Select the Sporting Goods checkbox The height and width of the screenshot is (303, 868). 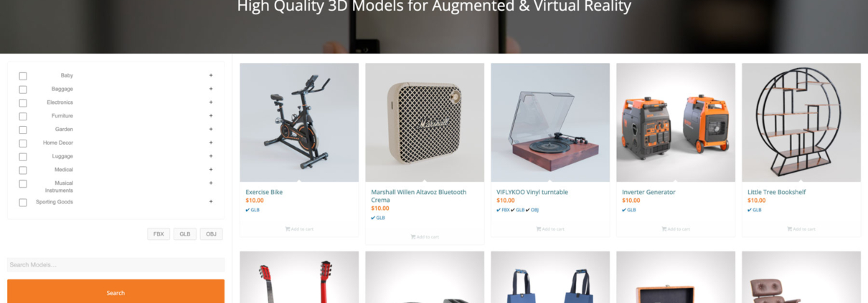[23, 203]
